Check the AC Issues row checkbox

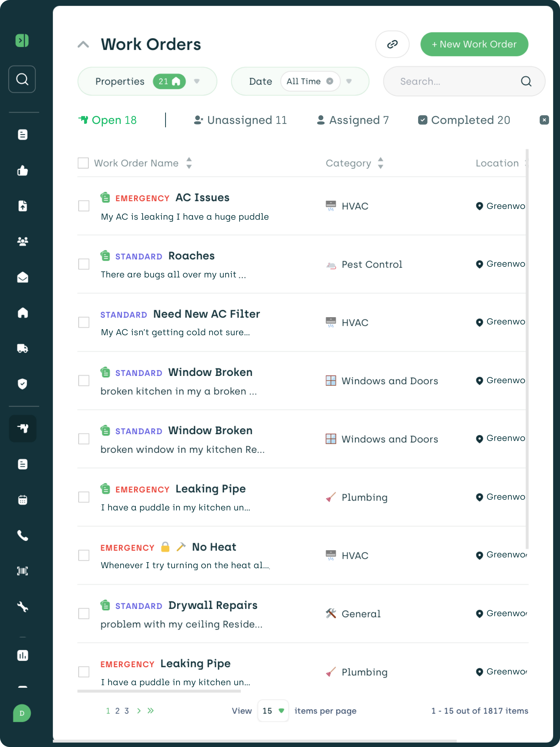[84, 206]
